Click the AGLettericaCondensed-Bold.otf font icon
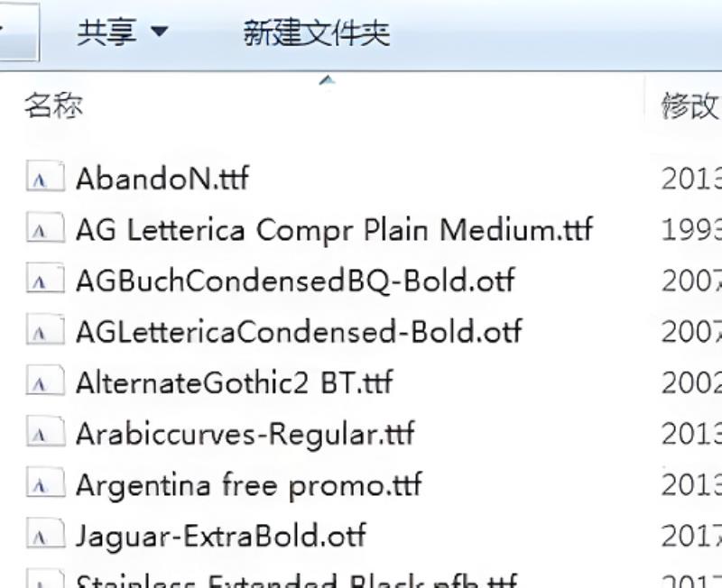722x588 pixels. pyautogui.click(x=45, y=329)
